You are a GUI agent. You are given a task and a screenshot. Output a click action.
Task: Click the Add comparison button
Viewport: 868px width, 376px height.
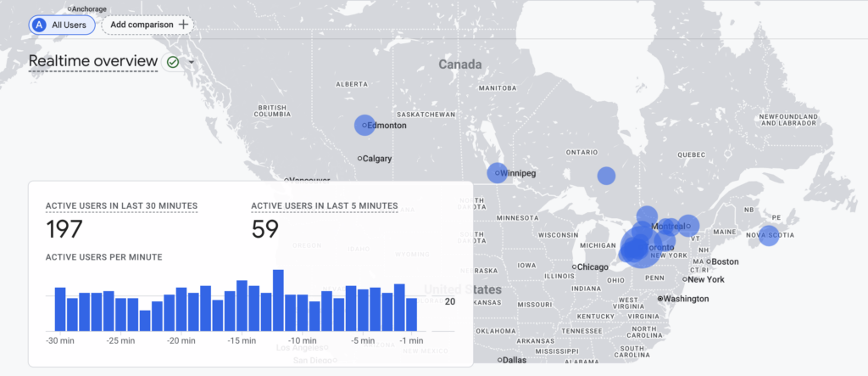point(147,25)
